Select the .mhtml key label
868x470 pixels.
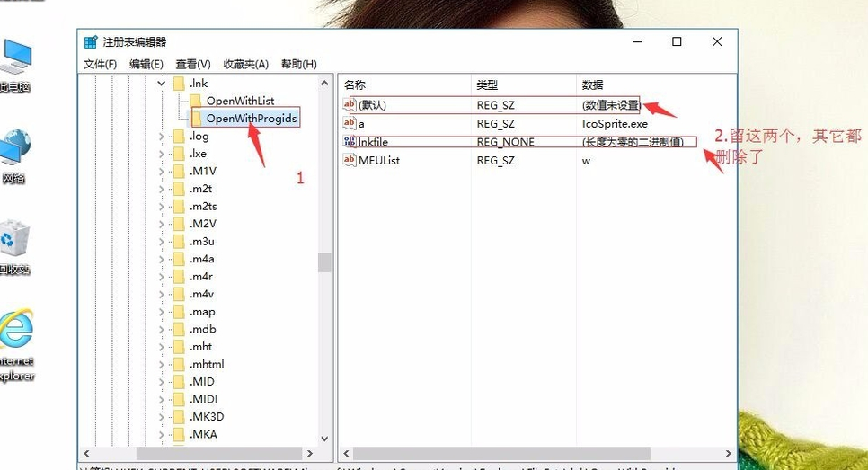207,364
